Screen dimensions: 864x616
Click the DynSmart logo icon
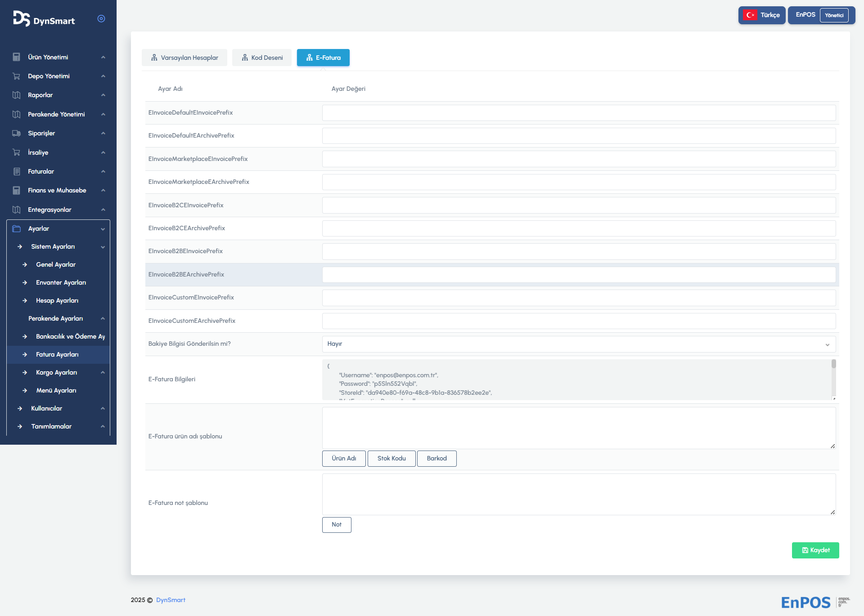click(x=21, y=18)
